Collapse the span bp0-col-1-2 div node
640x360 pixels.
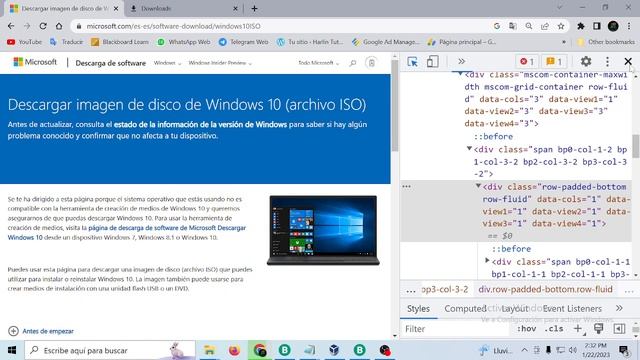tap(469, 149)
